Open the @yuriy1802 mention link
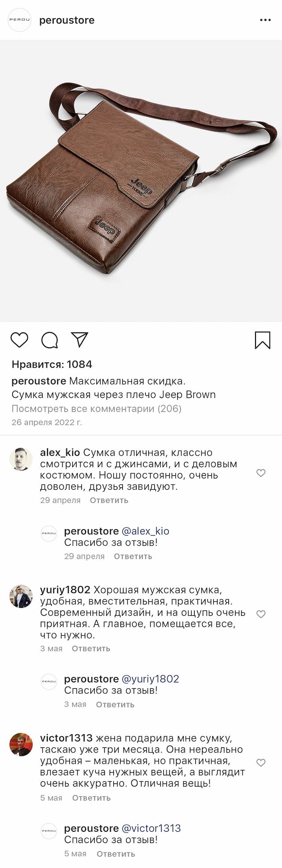 (x=150, y=679)
